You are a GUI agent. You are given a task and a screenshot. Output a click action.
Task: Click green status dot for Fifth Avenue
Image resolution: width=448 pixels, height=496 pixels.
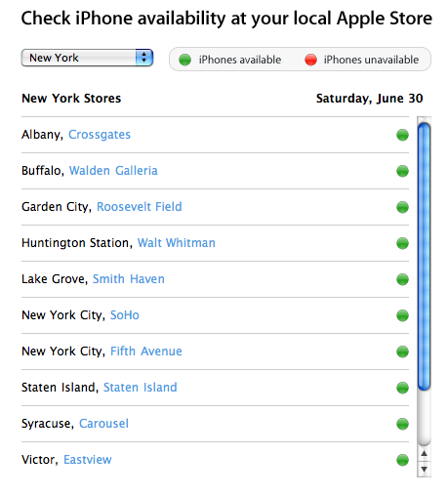point(402,351)
